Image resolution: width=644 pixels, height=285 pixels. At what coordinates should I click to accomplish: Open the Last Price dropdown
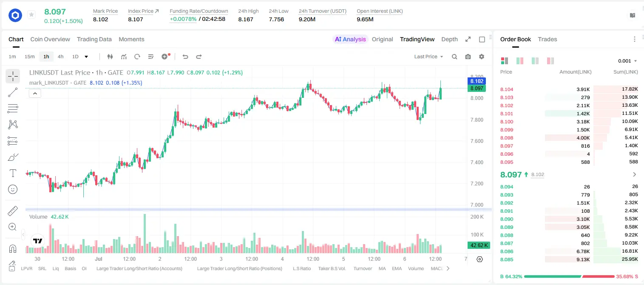point(428,57)
